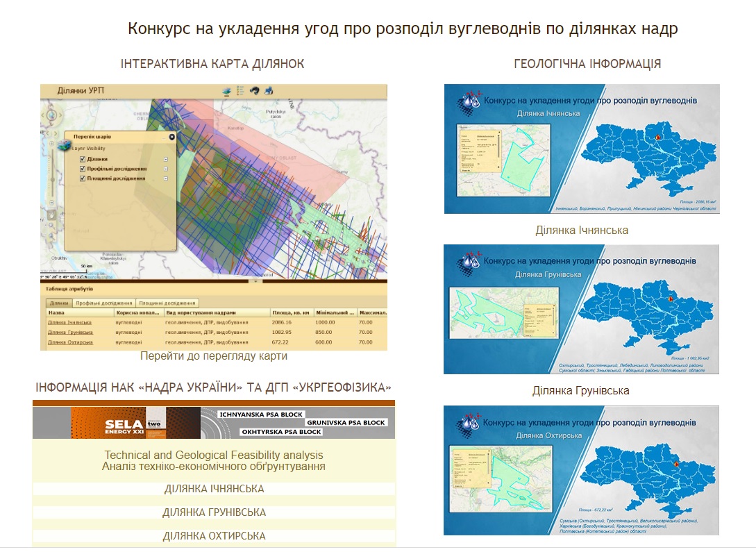
Task: Follow the Перейти до перегляду карти link
Action: click(214, 356)
